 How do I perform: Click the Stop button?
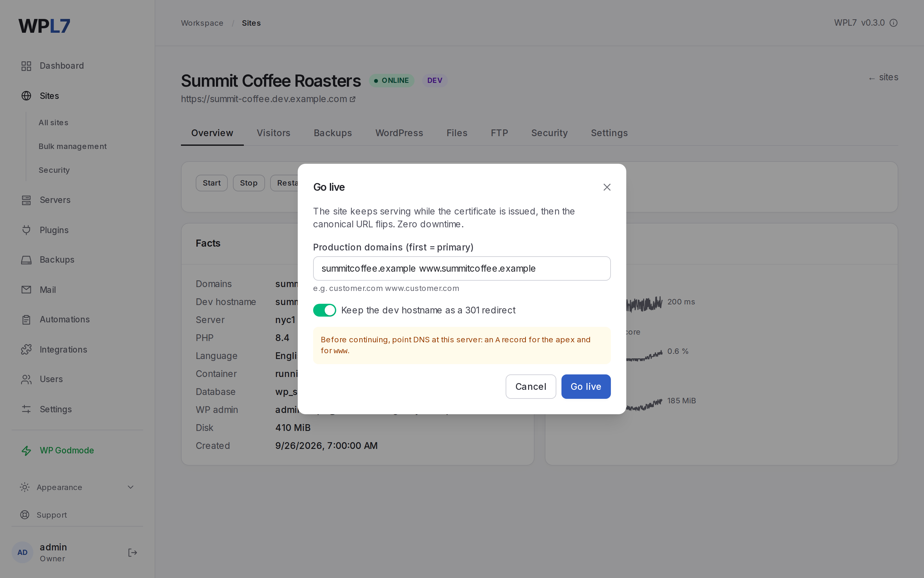[249, 183]
